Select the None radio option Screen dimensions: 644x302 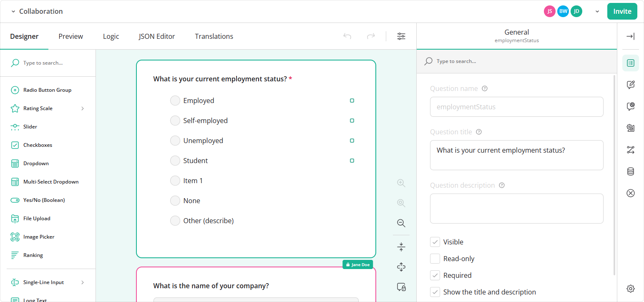[175, 201]
